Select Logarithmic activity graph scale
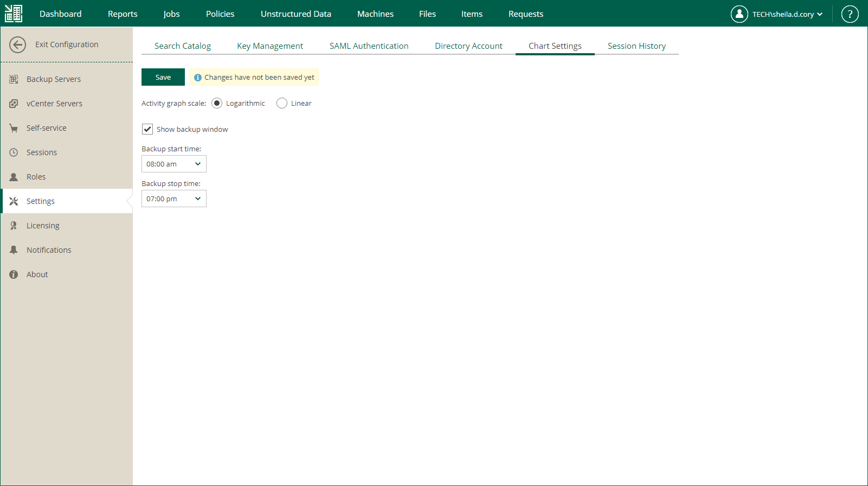Image resolution: width=868 pixels, height=486 pixels. coord(217,103)
